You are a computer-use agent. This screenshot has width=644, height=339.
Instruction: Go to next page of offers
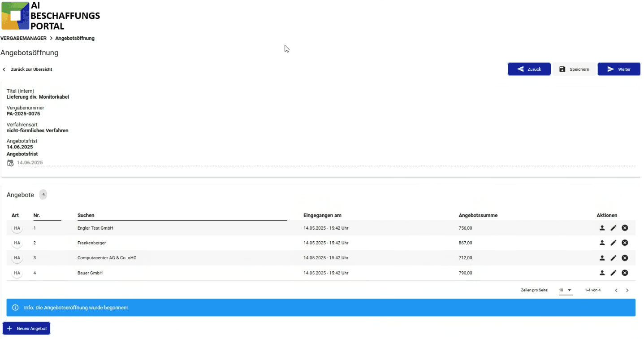[x=627, y=290]
